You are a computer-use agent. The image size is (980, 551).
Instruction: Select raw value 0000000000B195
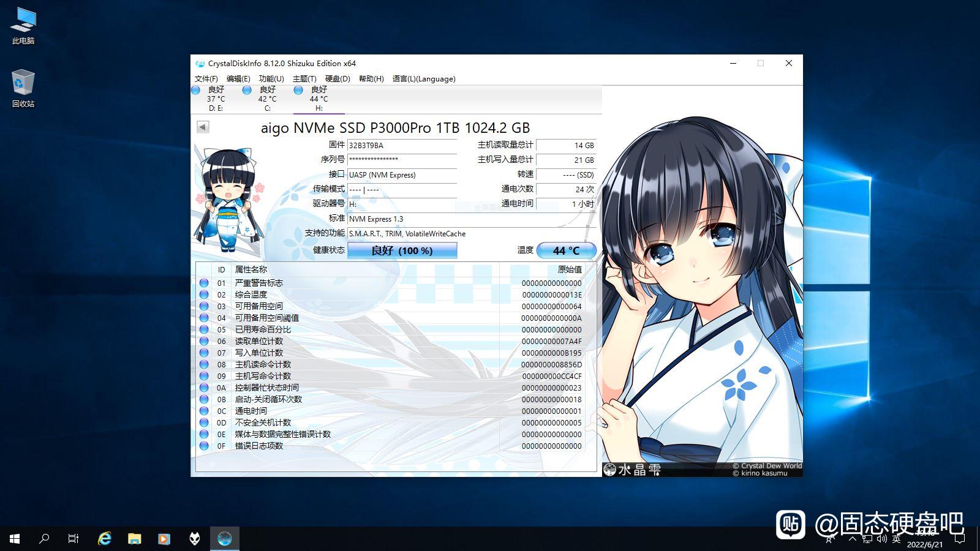pos(552,353)
